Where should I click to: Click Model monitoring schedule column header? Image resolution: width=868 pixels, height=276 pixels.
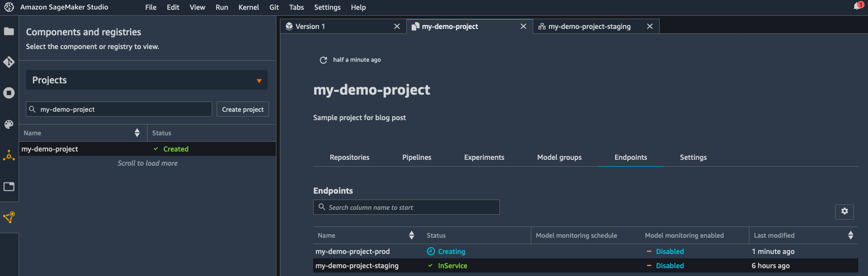click(x=576, y=235)
